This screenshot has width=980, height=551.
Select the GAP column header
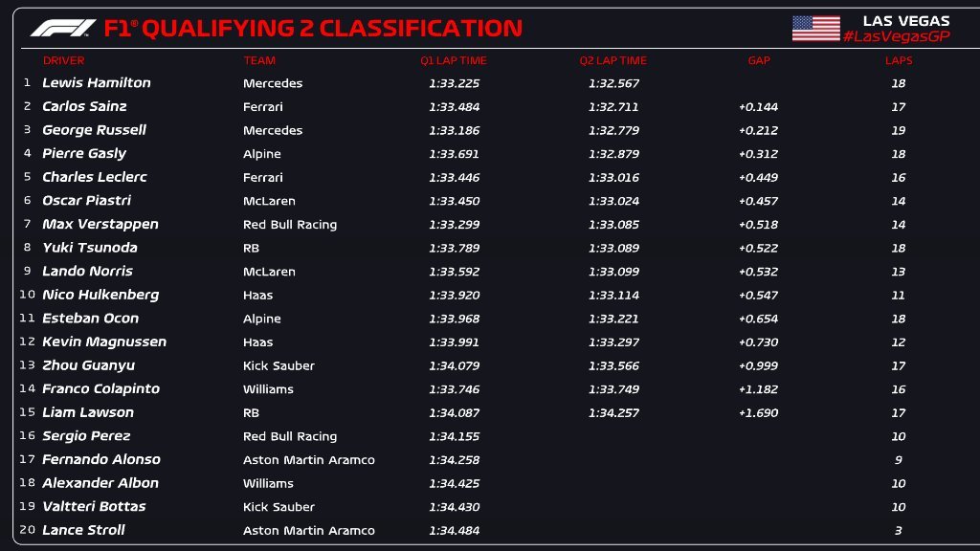(759, 60)
